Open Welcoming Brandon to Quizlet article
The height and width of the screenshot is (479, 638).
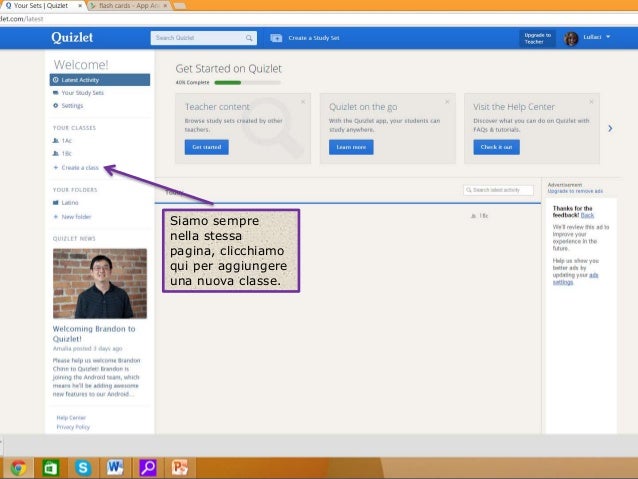tap(94, 333)
